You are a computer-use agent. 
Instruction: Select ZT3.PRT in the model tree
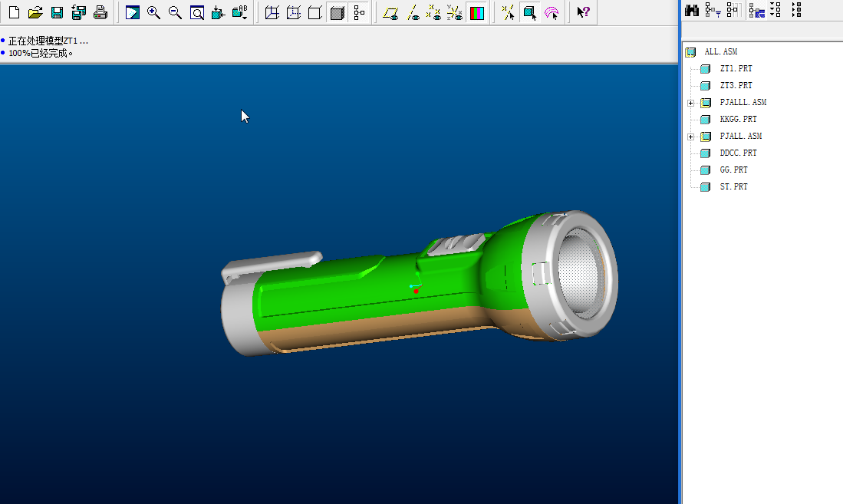(x=736, y=85)
